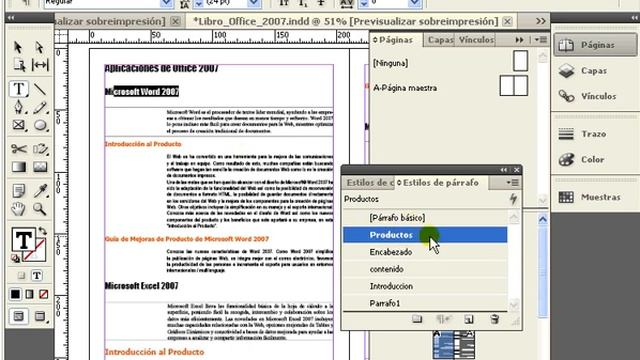Open the Páginas panel from dock

[595, 45]
